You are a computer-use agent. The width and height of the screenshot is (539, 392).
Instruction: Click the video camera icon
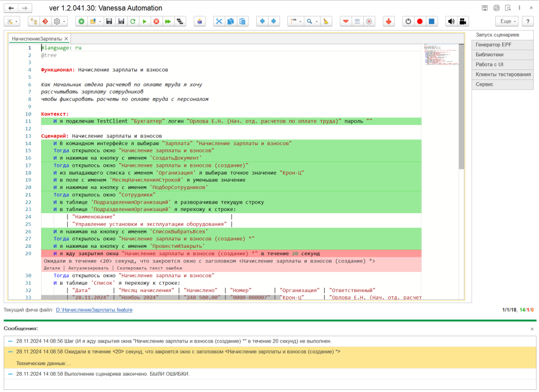[x=462, y=22]
